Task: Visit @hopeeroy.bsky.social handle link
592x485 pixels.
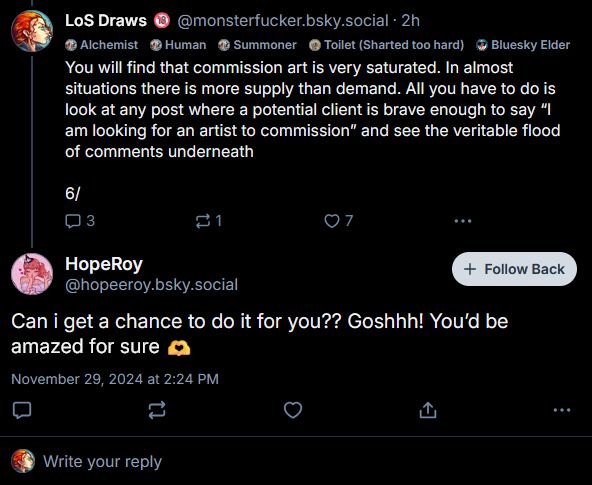Action: [x=151, y=285]
